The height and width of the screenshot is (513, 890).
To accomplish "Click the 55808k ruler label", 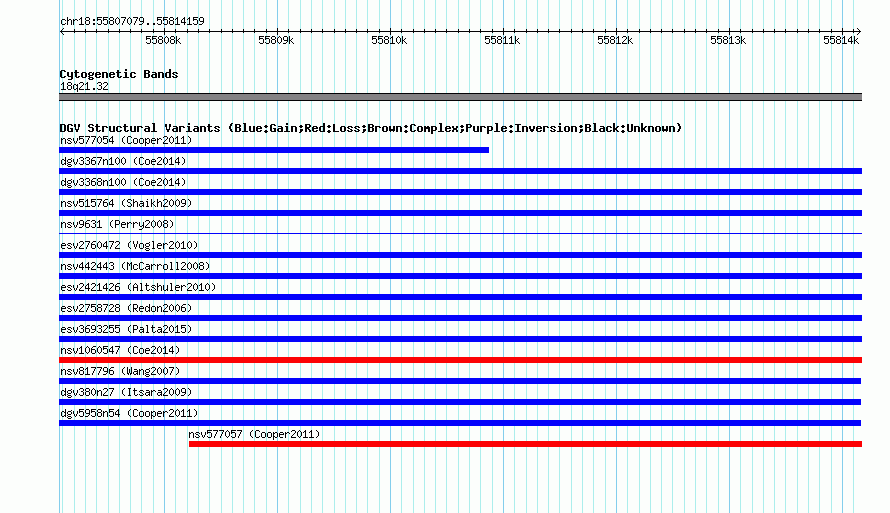I will 163,41.
